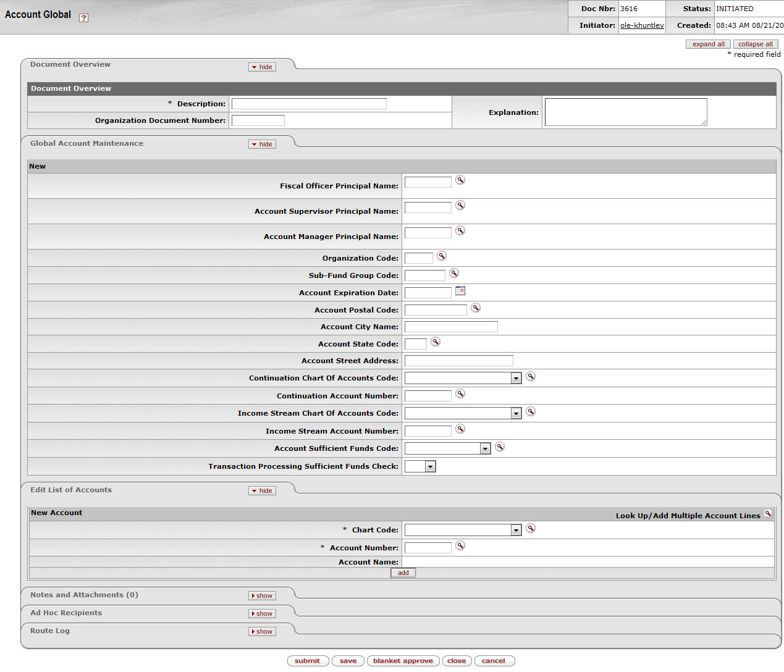Show the Notes and Attachments section
Image resolution: width=784 pixels, height=672 pixels.
coord(263,595)
